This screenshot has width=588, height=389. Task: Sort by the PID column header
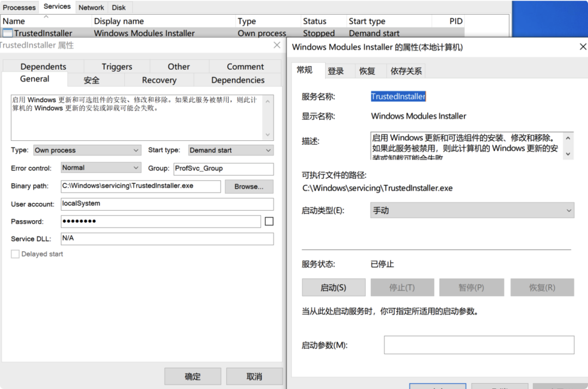(449, 21)
